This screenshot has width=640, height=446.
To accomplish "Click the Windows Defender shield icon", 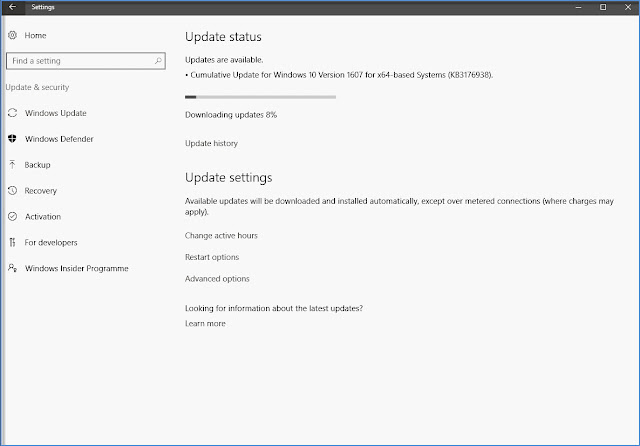I will [12, 139].
